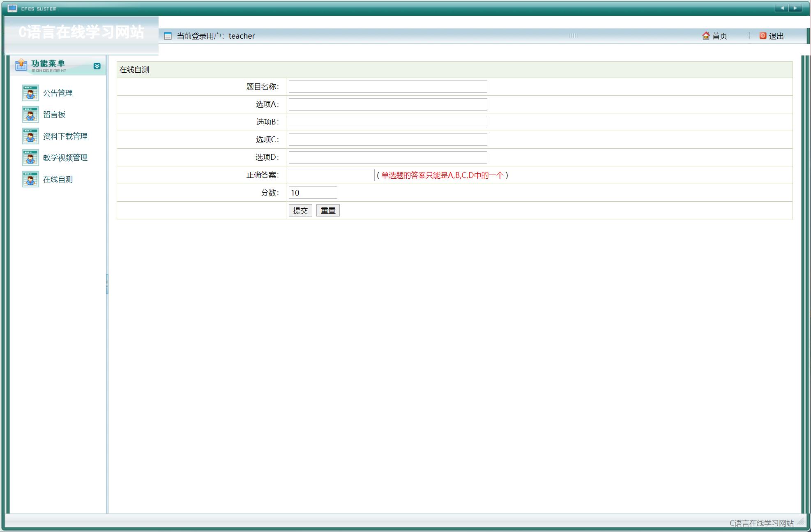Click inside the 正确答案 input field

point(331,175)
